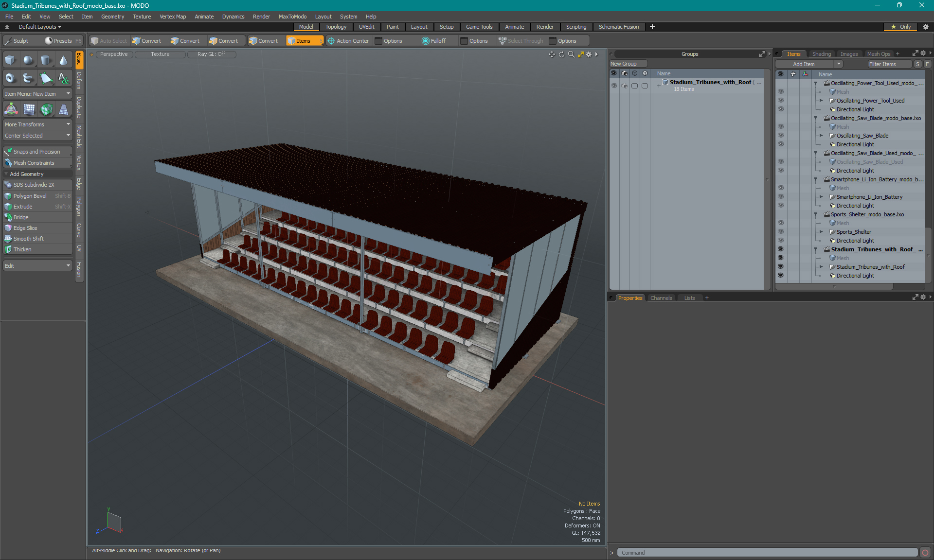Expand Oscillating_Power_Tool_Used folder
The width and height of the screenshot is (934, 560).
coord(822,101)
